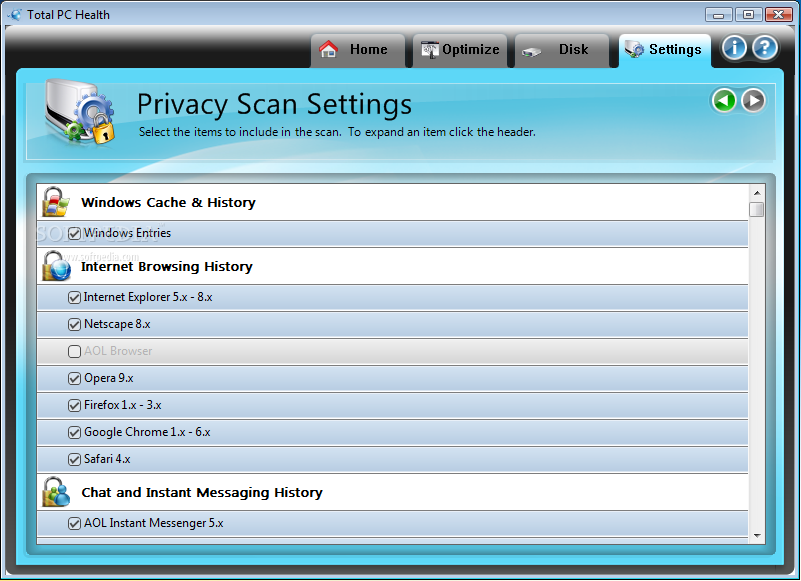Click the Windows Cache & History lock icon
This screenshot has height=581, width=801.
55,202
